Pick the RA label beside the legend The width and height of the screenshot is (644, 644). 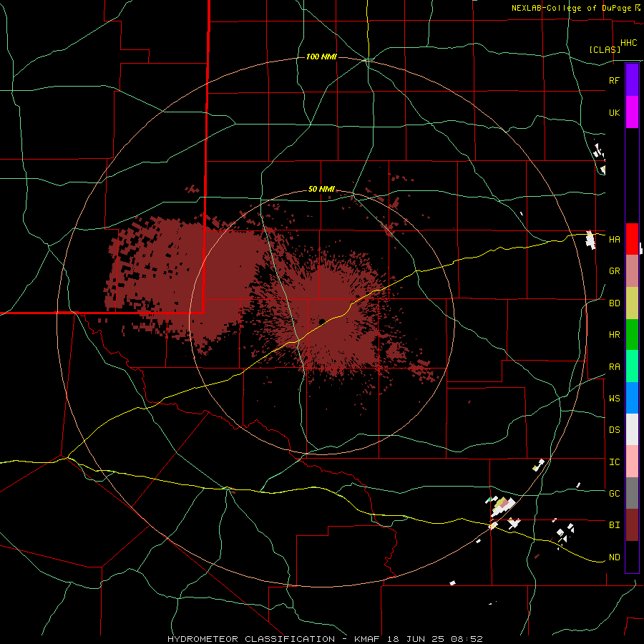coord(614,367)
